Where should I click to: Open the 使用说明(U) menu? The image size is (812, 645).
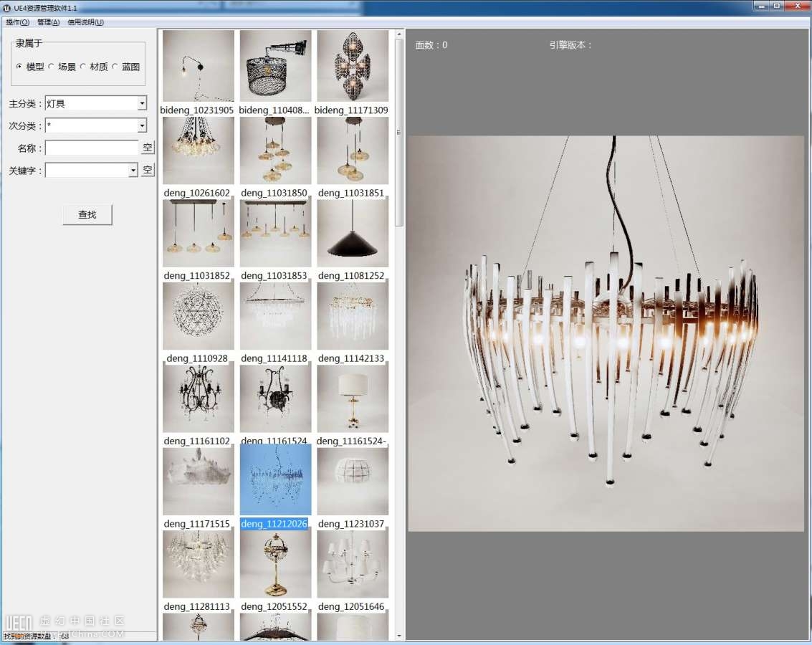pos(85,22)
